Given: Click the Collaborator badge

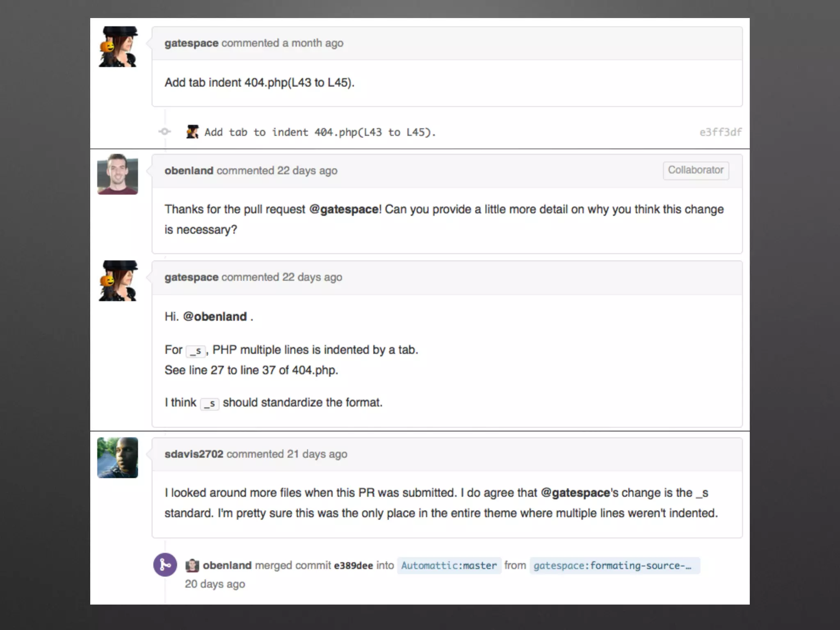Looking at the screenshot, I should (x=696, y=170).
